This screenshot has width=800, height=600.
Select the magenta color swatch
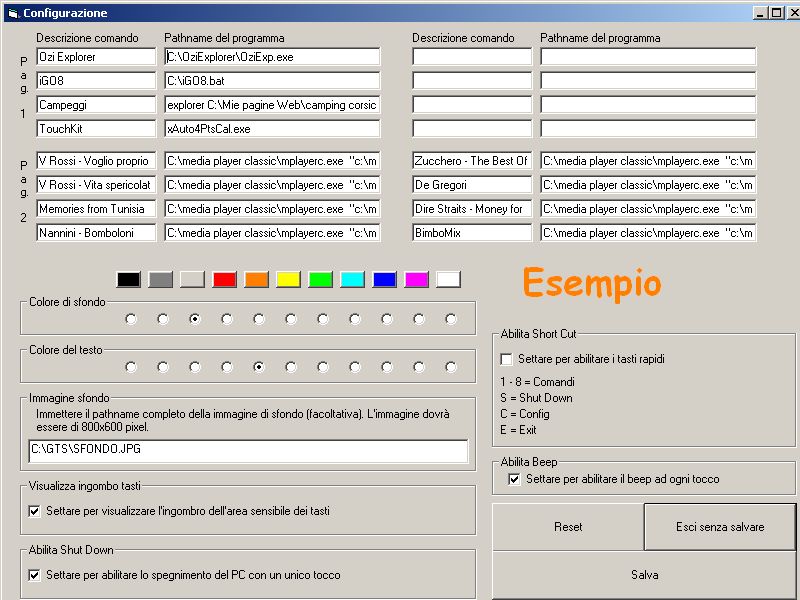[x=416, y=280]
